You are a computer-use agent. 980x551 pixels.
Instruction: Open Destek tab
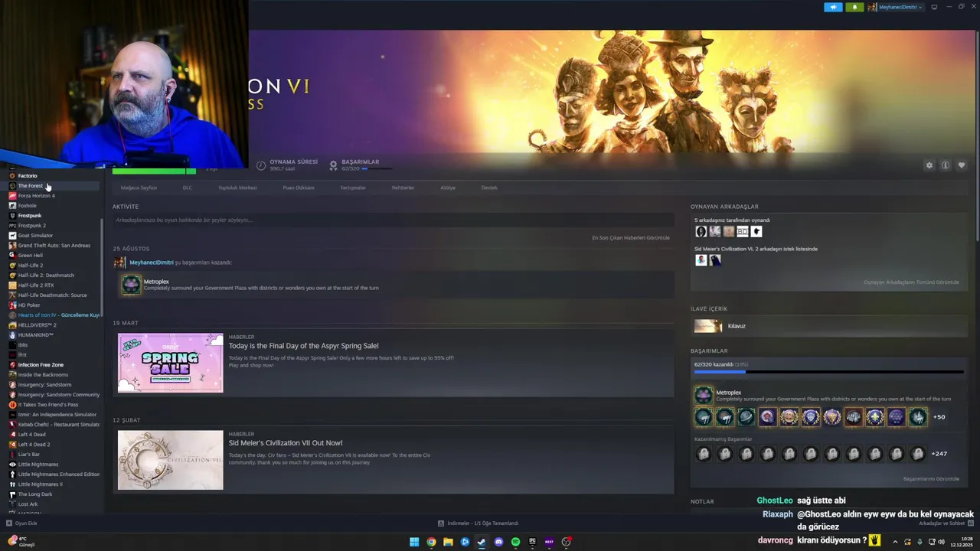tap(489, 187)
